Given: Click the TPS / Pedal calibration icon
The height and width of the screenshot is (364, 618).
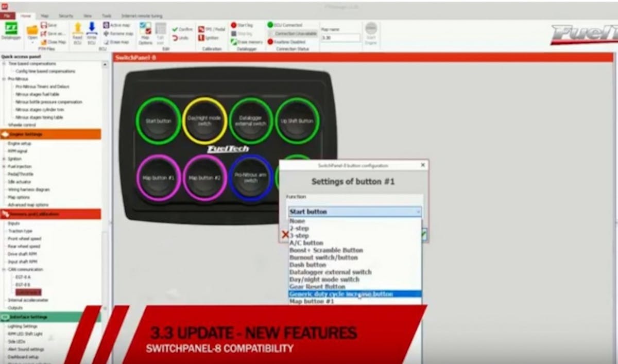Looking at the screenshot, I should 201,29.
